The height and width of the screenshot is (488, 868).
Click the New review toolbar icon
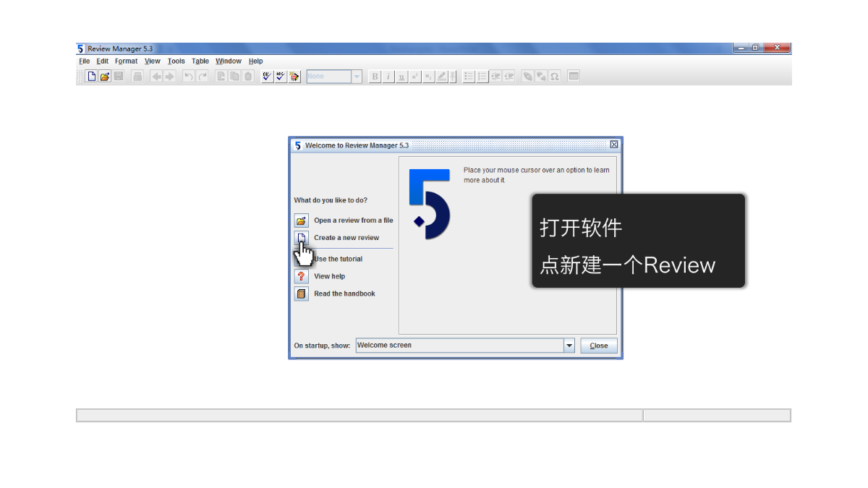(92, 76)
